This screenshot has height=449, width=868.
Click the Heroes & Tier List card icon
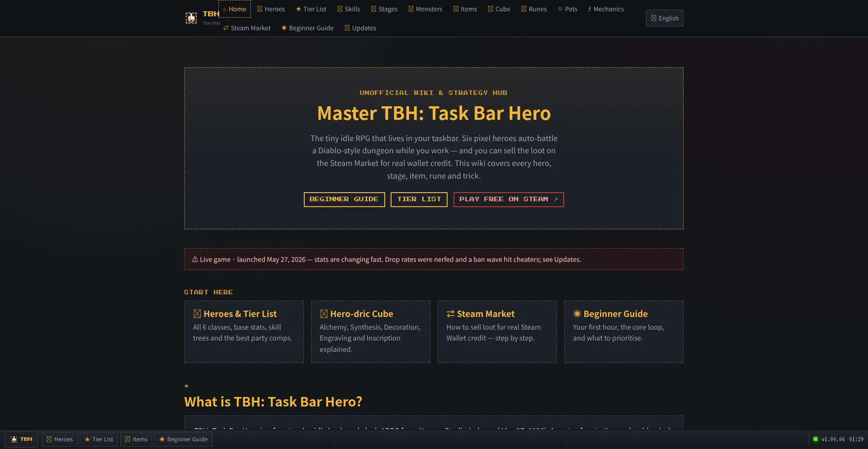197,314
